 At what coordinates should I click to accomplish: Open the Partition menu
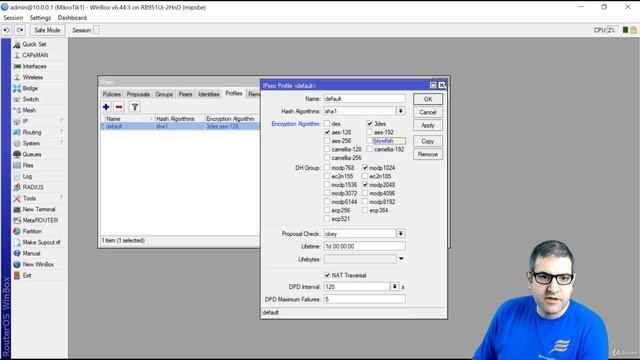(32, 231)
